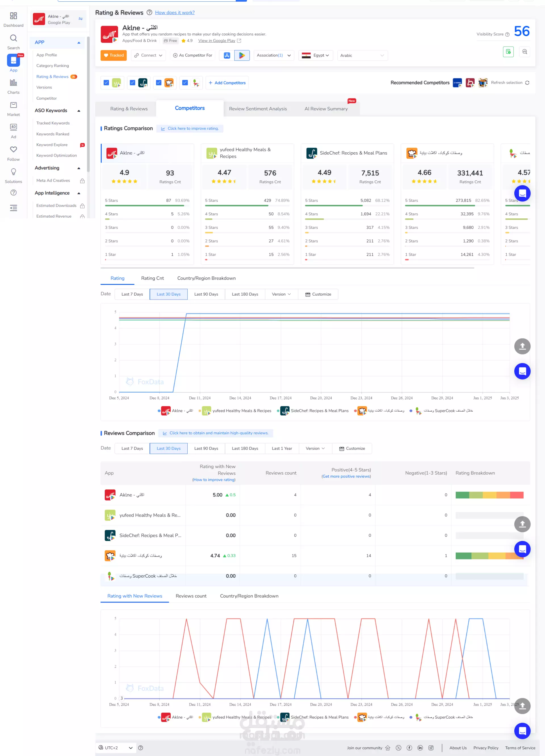Click orange chef-hat app rating breakdown bar
Viewport: 545px width, 756px height.
(489, 556)
